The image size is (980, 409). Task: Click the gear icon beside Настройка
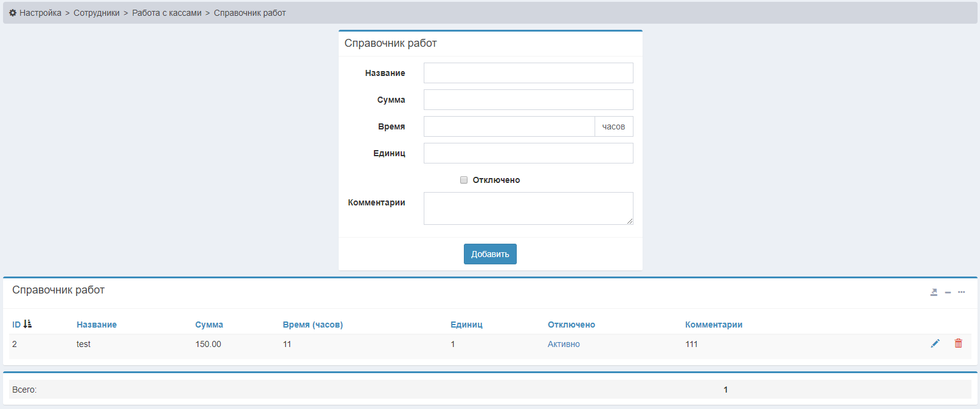point(13,13)
